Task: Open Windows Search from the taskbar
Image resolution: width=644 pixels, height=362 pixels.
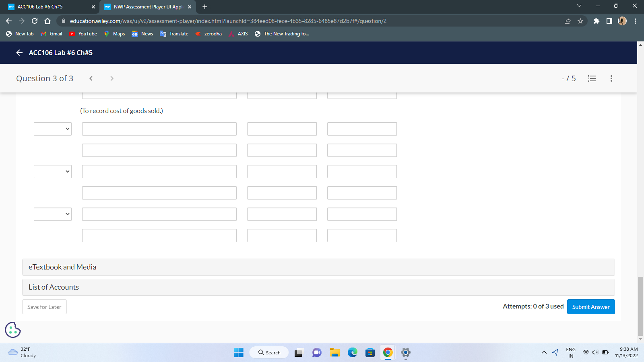Action: coord(268,352)
